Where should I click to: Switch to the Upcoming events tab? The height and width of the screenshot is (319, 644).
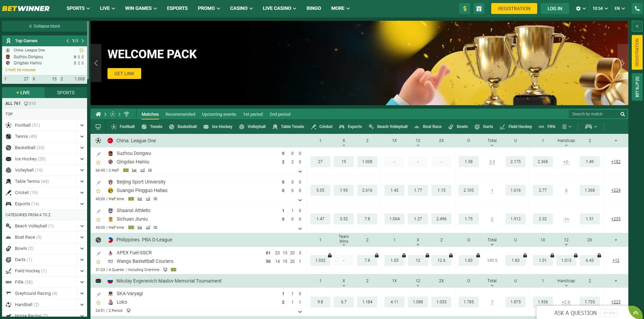click(219, 114)
